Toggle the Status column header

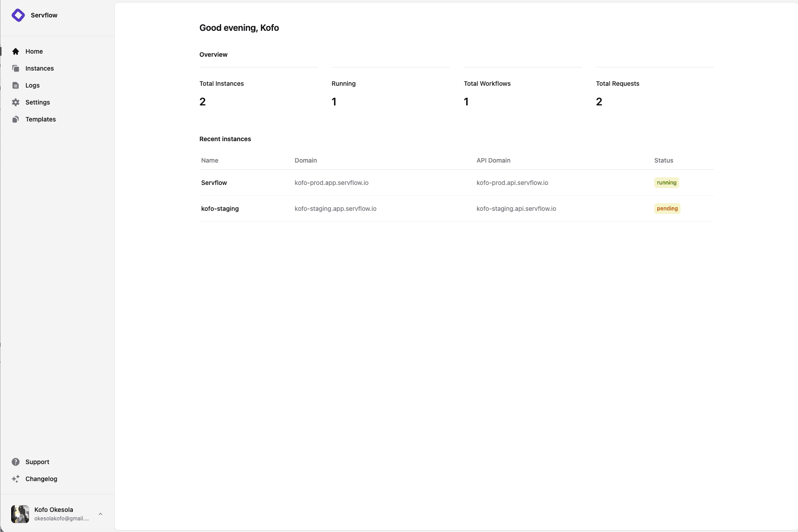pyautogui.click(x=664, y=160)
